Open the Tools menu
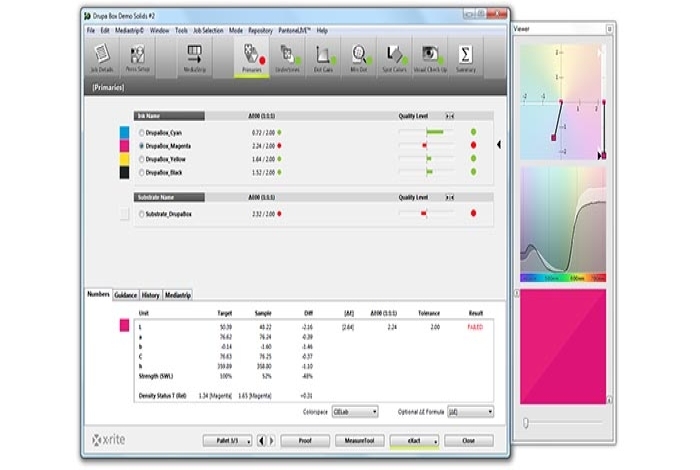The width and height of the screenshot is (700, 470). pos(181,30)
